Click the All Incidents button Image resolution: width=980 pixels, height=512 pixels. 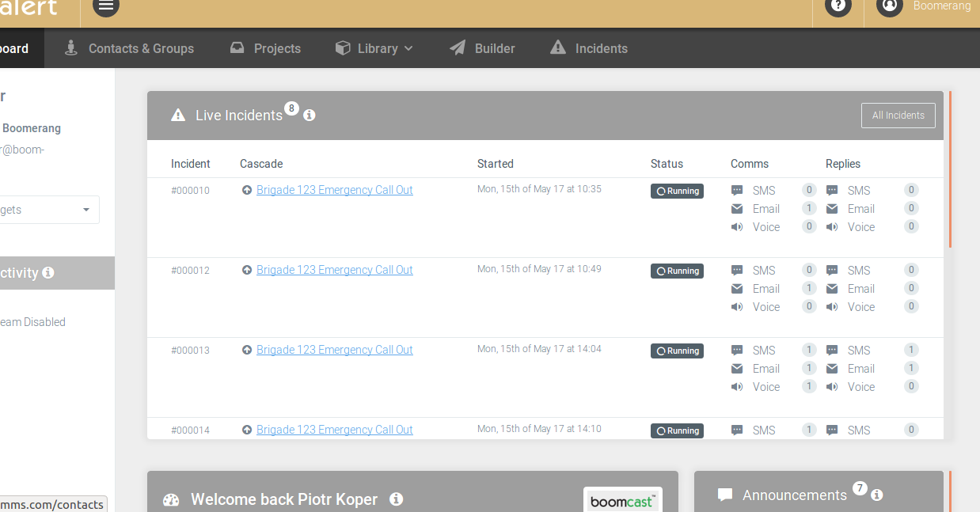[898, 116]
